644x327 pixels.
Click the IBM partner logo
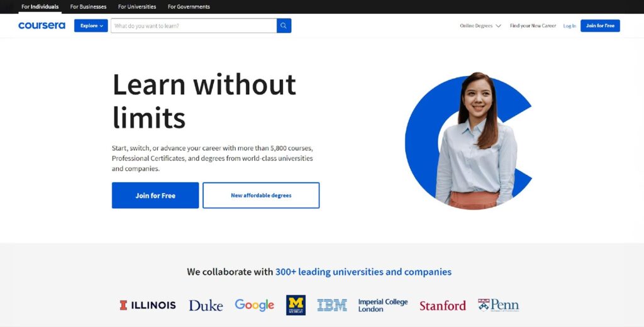coord(332,305)
